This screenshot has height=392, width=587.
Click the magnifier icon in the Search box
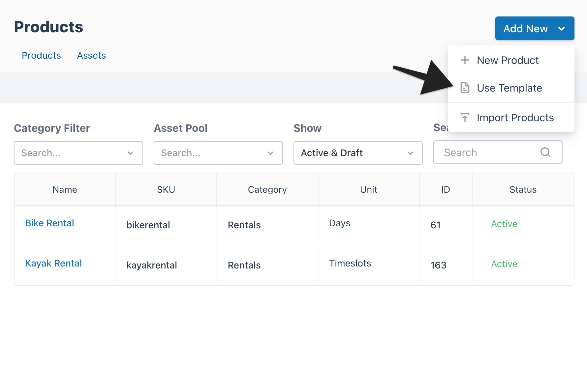tap(545, 152)
